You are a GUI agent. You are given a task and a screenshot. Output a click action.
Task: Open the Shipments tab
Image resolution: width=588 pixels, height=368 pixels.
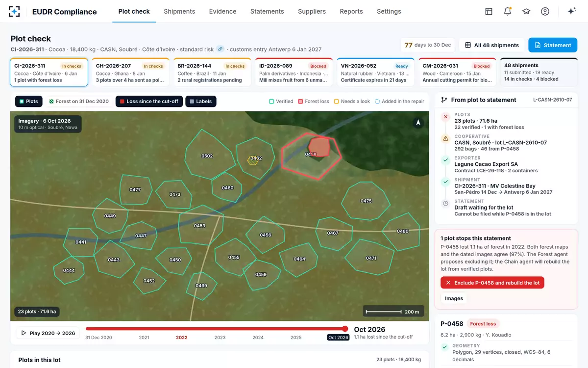tap(179, 11)
